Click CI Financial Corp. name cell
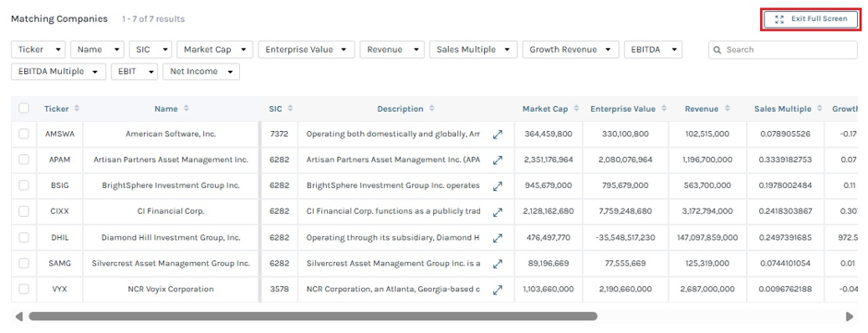868x333 pixels. (x=171, y=211)
